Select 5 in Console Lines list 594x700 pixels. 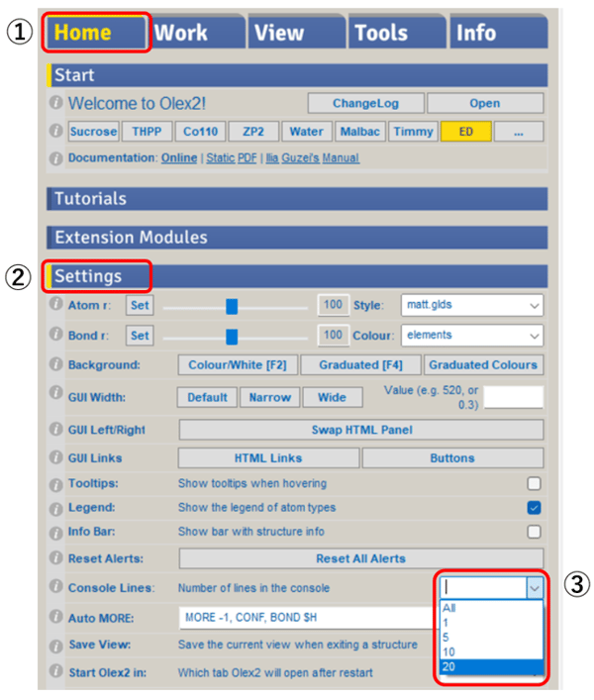(491, 638)
